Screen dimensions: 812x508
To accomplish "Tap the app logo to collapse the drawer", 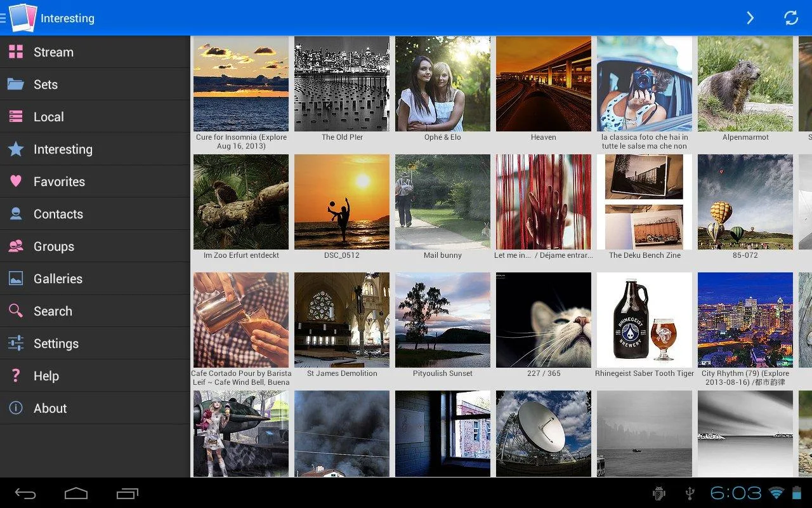I will [x=22, y=18].
